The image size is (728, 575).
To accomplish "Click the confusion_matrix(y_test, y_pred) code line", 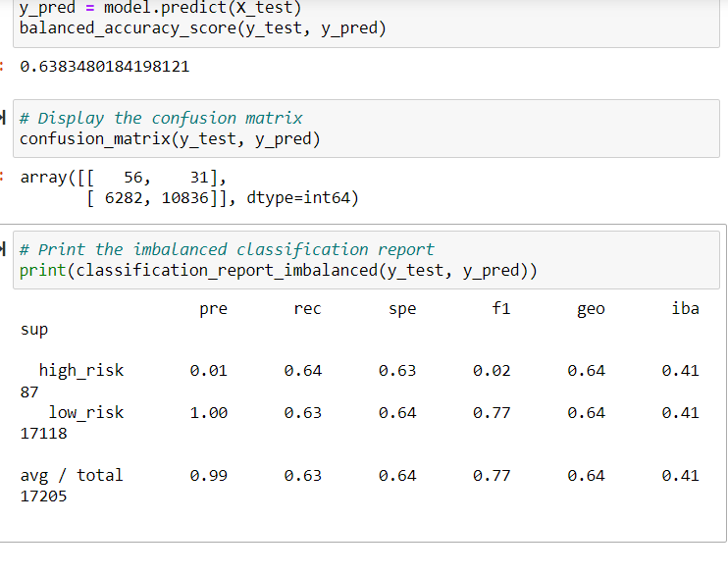I will (170, 139).
